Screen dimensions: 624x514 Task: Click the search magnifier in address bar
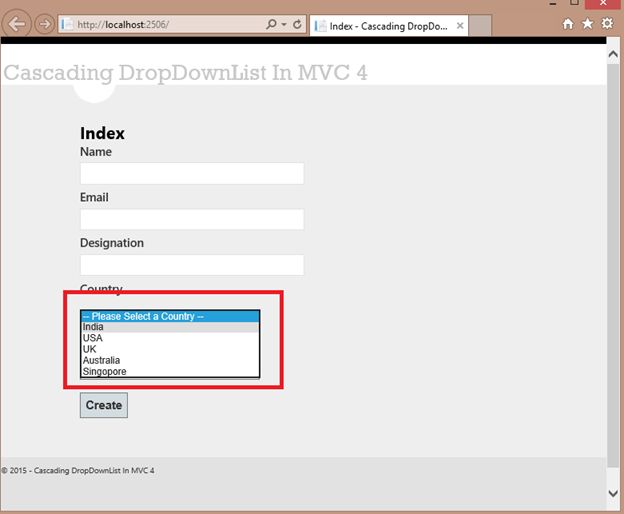[271, 24]
